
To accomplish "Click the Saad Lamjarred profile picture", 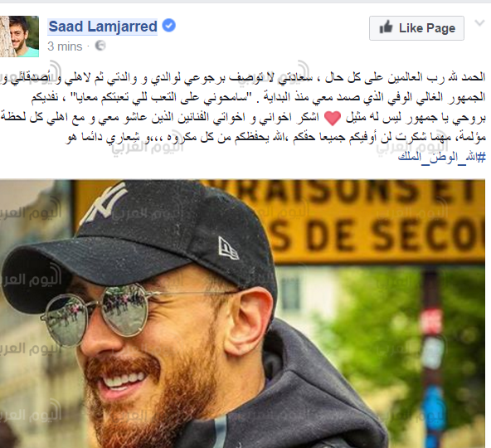I will pos(19,37).
